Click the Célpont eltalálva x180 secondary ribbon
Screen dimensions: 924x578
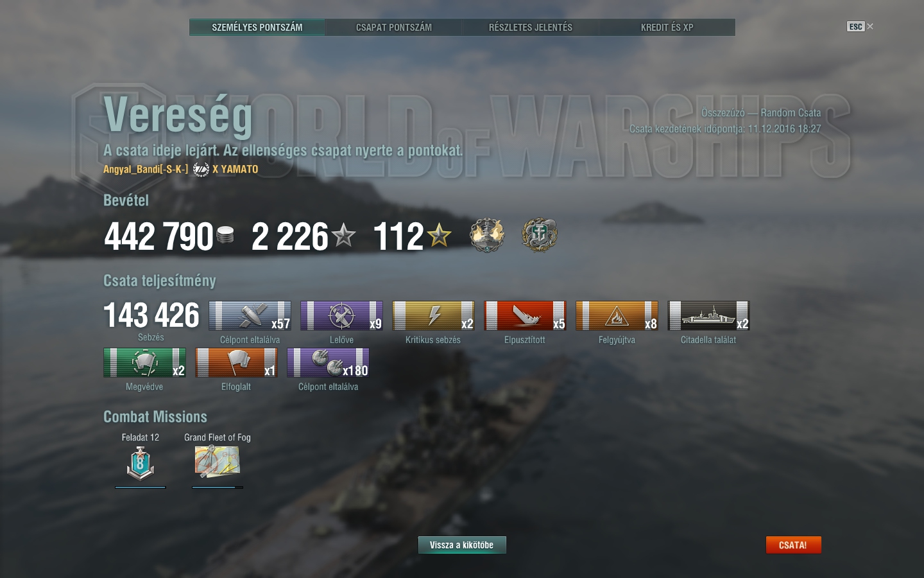328,362
